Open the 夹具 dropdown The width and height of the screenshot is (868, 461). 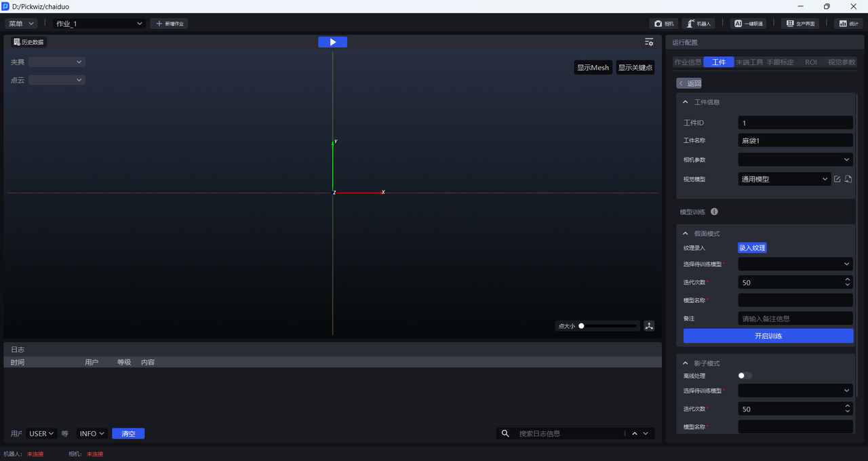point(56,62)
